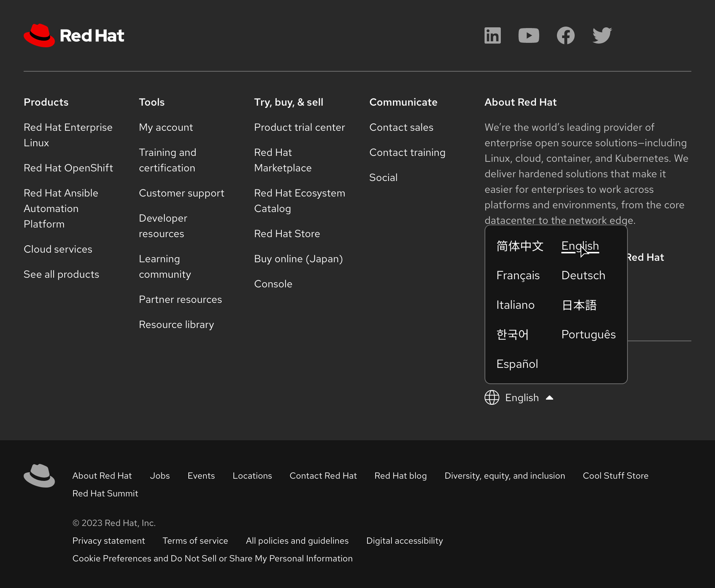This screenshot has height=588, width=715.
Task: Open Try, buy, & sell section
Action: [288, 102]
